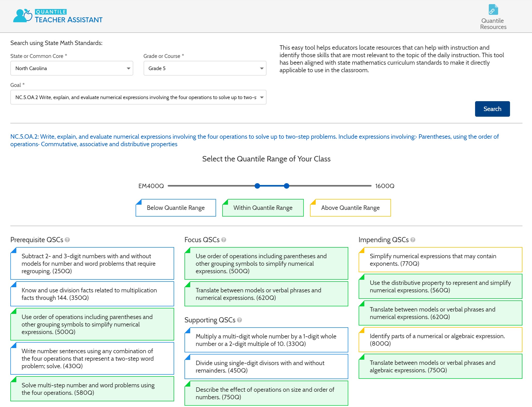The width and height of the screenshot is (532, 407).
Task: Click the left quantile slider handle
Action: click(257, 186)
